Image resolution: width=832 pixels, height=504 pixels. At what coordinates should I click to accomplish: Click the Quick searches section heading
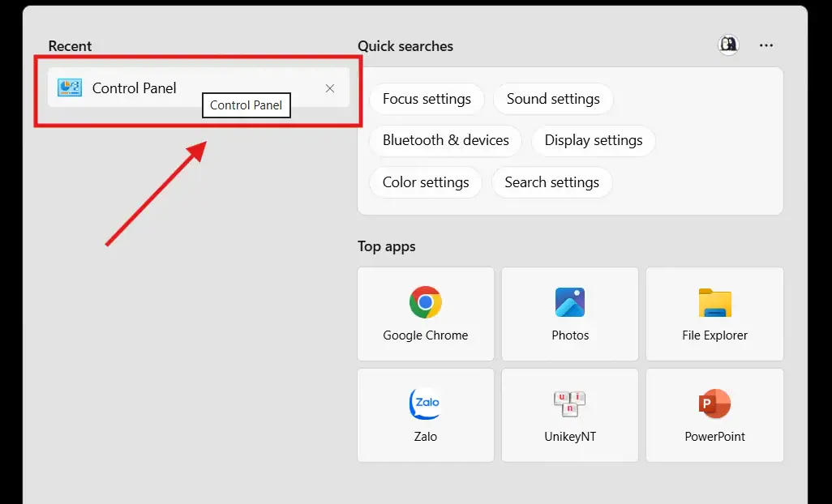pyautogui.click(x=405, y=46)
